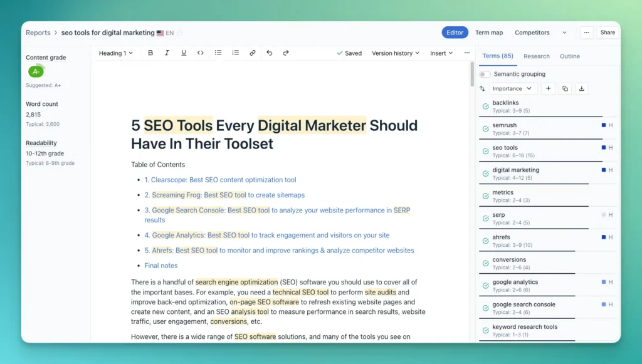Apply underline formatting

184,53
